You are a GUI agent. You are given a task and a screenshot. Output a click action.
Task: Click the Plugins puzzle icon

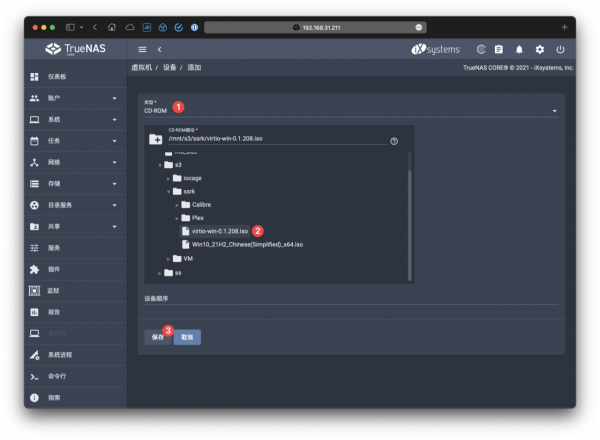(x=34, y=270)
